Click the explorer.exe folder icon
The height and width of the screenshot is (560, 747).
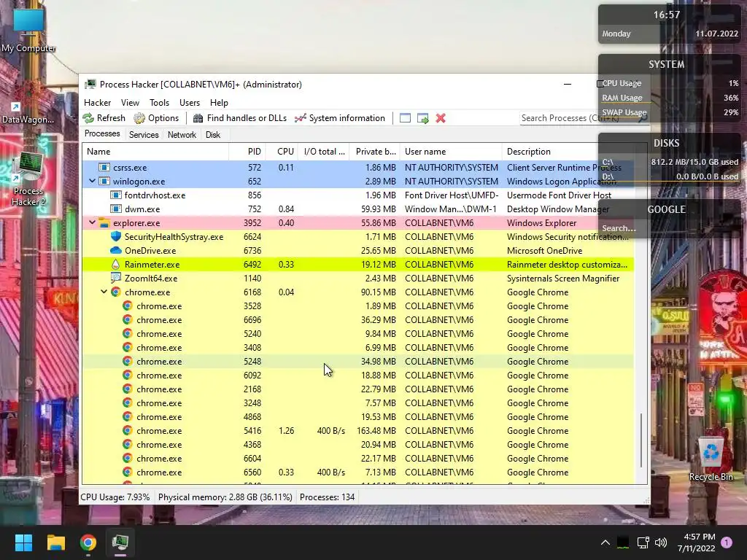tap(104, 223)
